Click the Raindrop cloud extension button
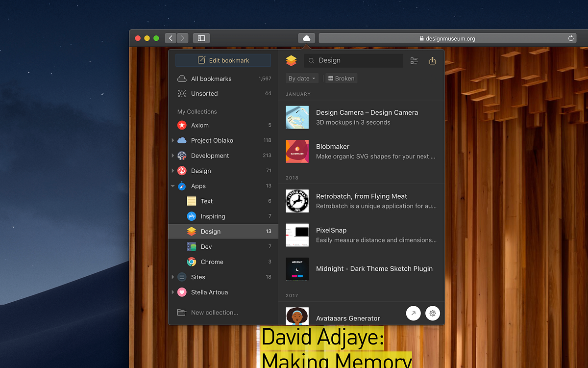588x368 pixels. point(306,38)
